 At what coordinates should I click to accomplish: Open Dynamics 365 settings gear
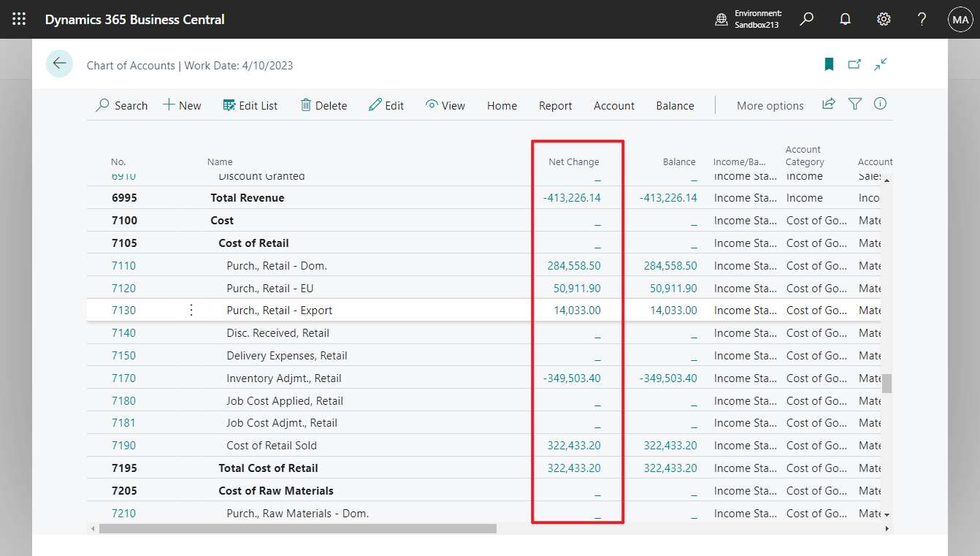point(884,19)
